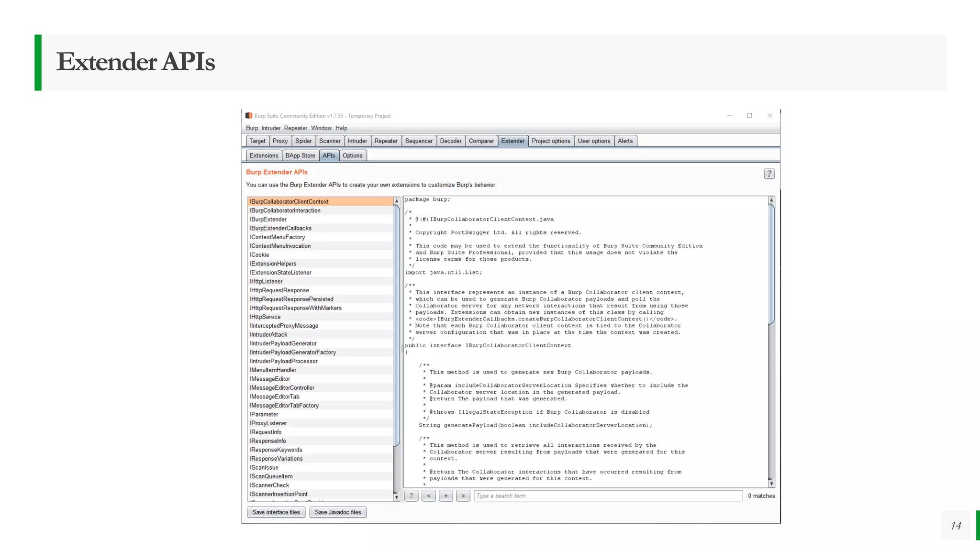The height and width of the screenshot is (551, 980).
Task: Switch to the Scanner tab
Action: [330, 141]
